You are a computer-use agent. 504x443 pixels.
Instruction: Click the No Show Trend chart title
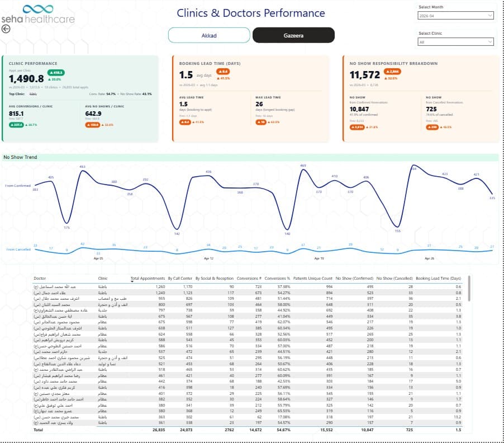pos(20,157)
